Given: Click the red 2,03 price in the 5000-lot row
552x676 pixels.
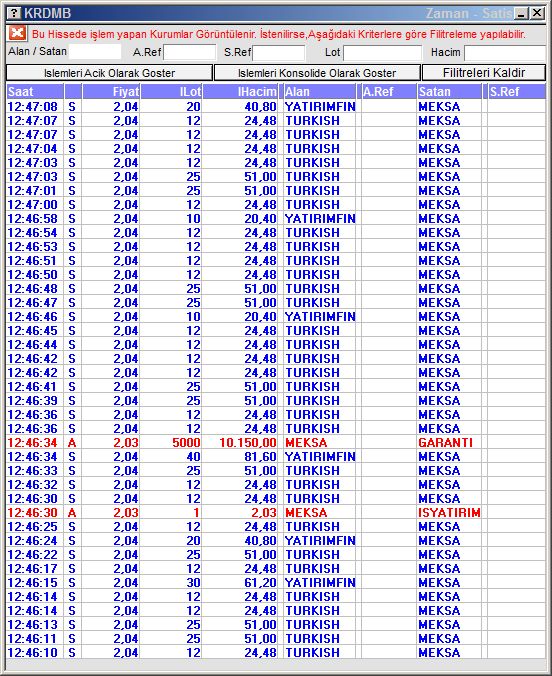Looking at the screenshot, I should [126, 443].
